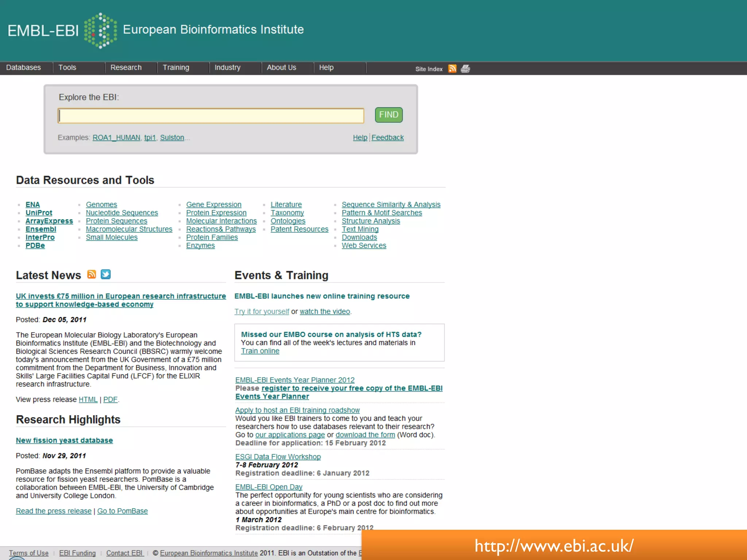Click the printer icon in the navigation bar
This screenshot has height=560, width=747.
tap(465, 69)
